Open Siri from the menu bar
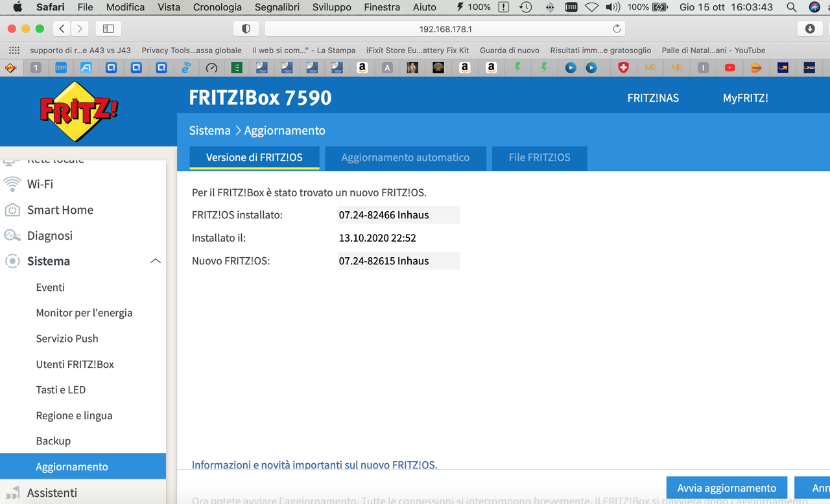The image size is (830, 504). click(814, 7)
